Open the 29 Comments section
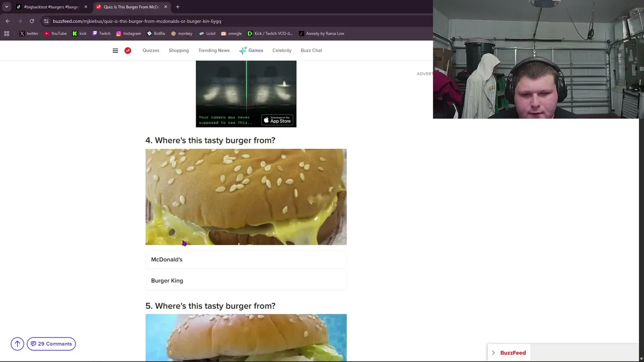644x362 pixels. pyautogui.click(x=51, y=344)
